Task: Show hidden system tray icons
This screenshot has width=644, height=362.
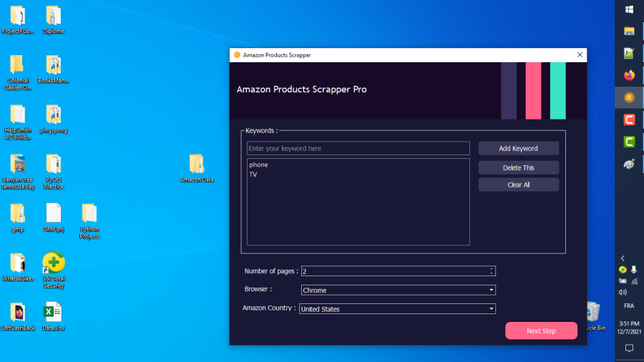Action: tap(623, 258)
